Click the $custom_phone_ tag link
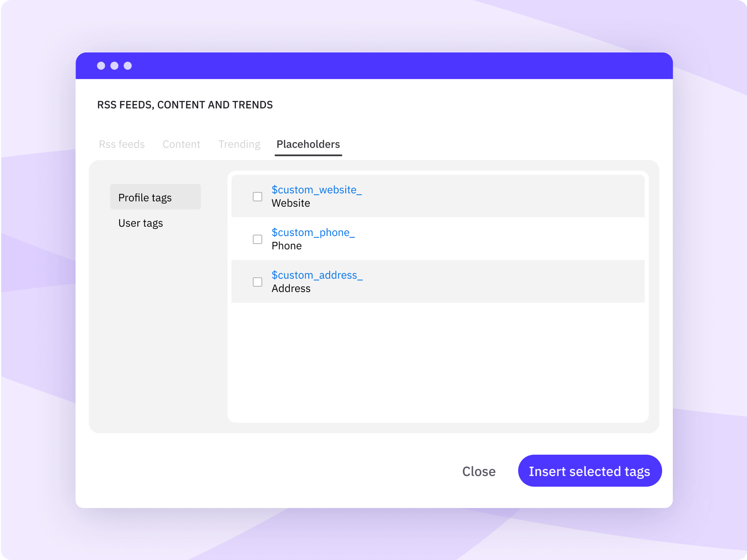This screenshot has width=747, height=560. 313,232
